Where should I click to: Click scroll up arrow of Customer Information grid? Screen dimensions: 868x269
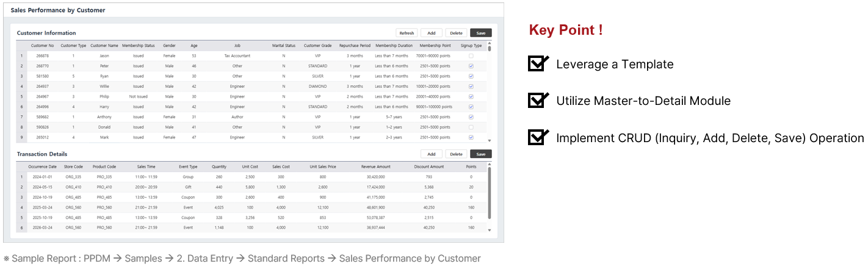[489, 44]
